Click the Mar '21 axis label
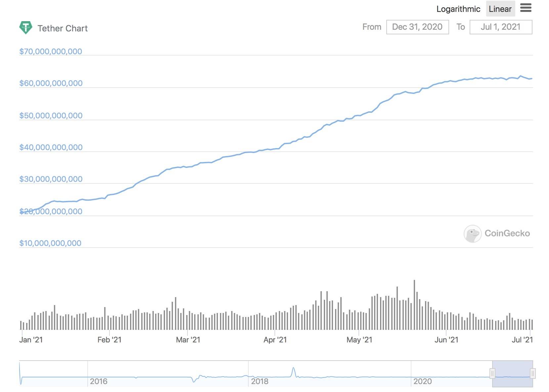549x392 pixels. click(188, 340)
